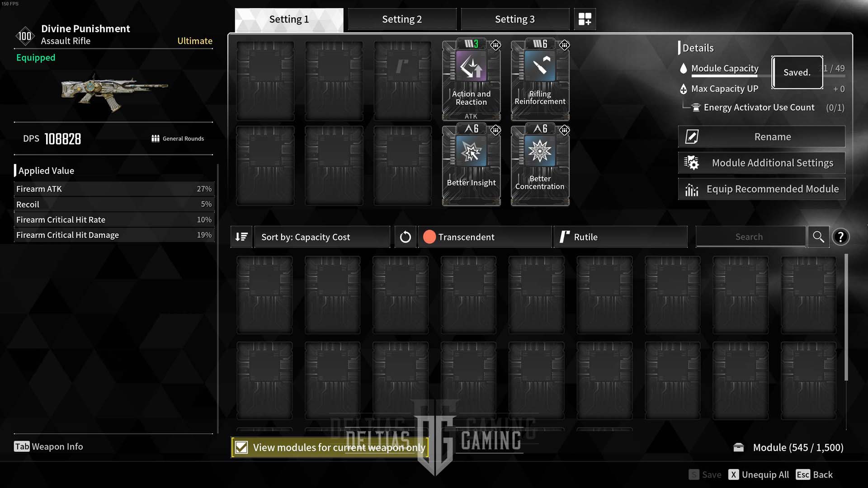Expand the grid view layout panel
This screenshot has width=868, height=488.
coord(584,19)
